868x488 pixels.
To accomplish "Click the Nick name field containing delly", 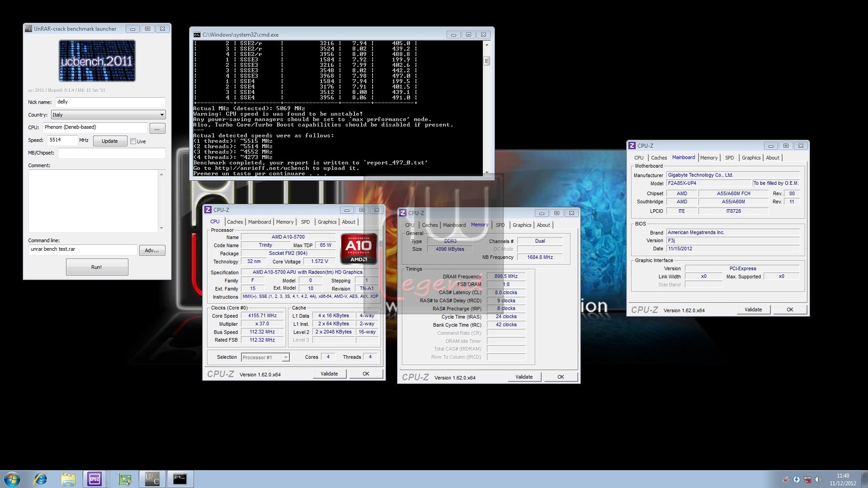I will tap(110, 102).
